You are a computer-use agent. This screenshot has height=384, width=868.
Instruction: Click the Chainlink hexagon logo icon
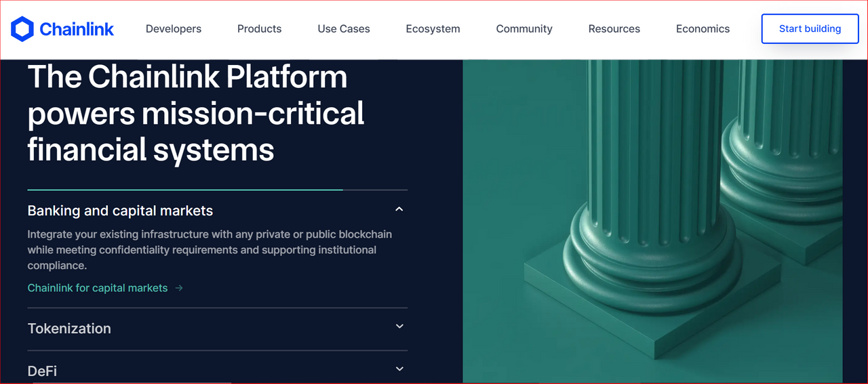22,29
